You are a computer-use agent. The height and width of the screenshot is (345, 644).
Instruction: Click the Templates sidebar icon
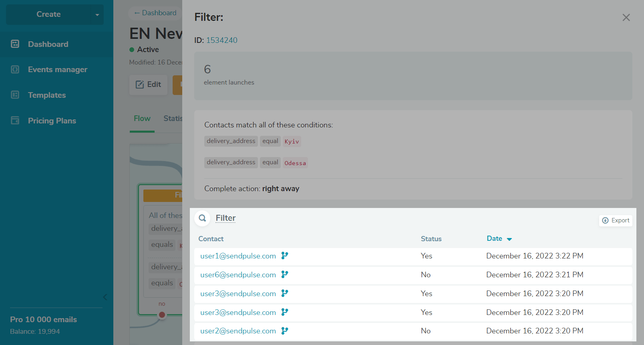15,95
